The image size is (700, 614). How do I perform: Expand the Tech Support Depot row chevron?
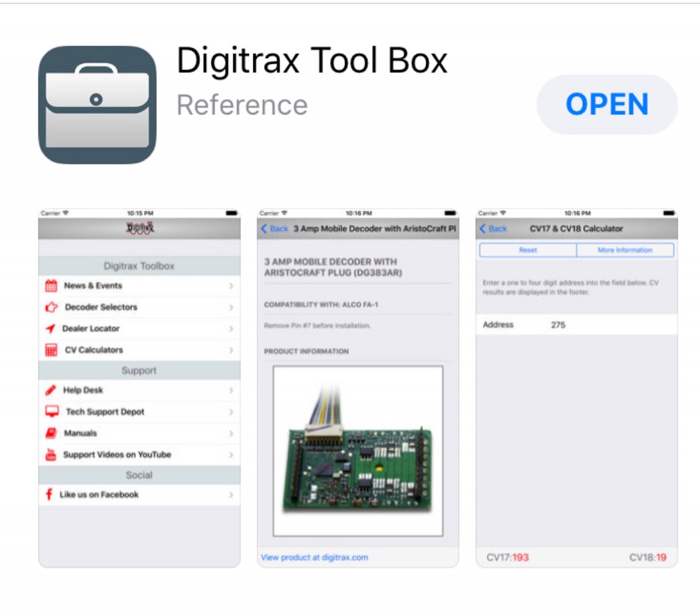[231, 412]
